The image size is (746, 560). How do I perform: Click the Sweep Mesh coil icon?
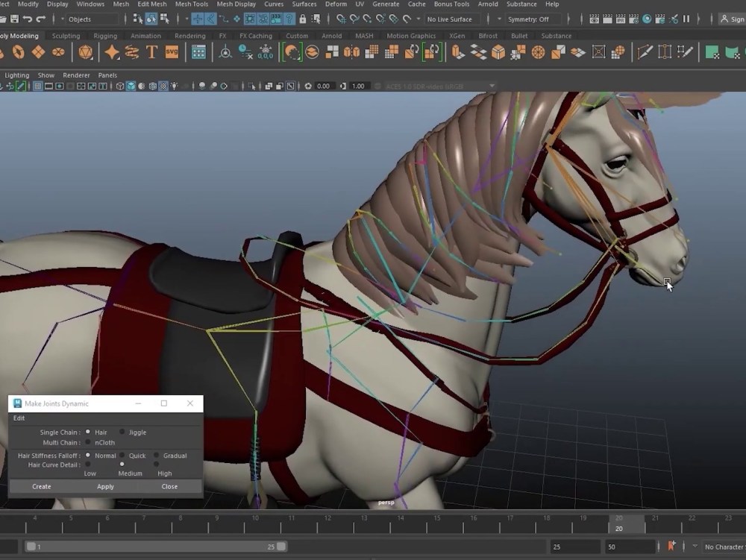coord(132,51)
